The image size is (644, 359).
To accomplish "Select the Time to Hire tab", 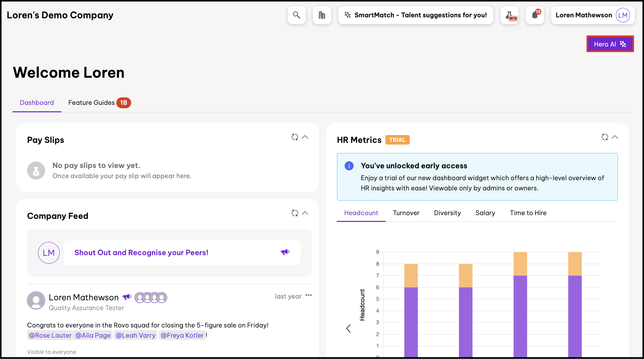I will pyautogui.click(x=528, y=213).
